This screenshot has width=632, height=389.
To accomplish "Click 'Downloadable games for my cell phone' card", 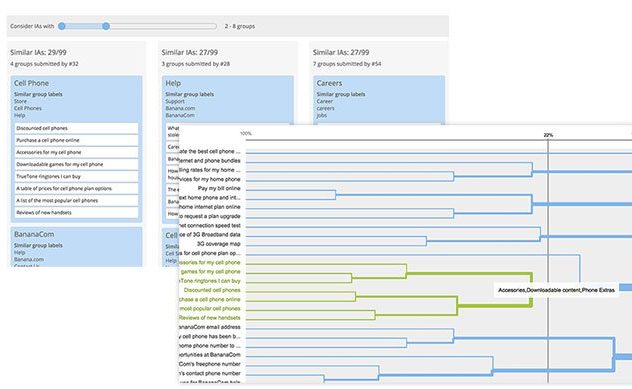I will coord(77,164).
